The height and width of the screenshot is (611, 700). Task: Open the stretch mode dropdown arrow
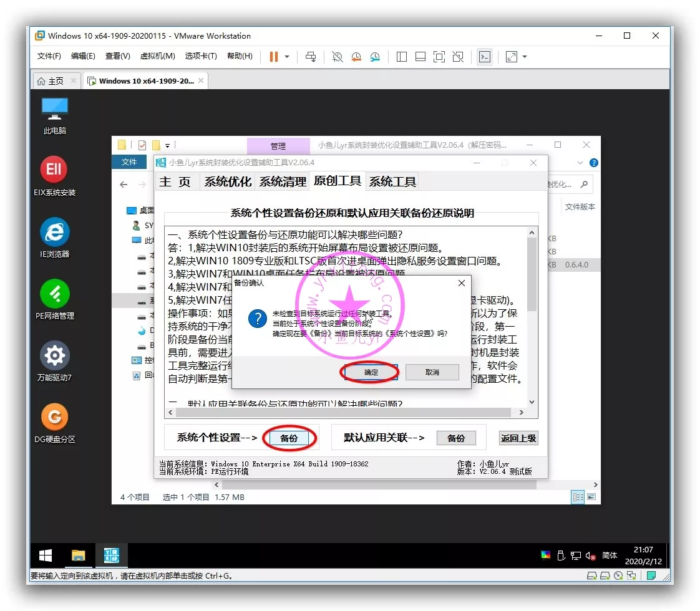point(525,57)
